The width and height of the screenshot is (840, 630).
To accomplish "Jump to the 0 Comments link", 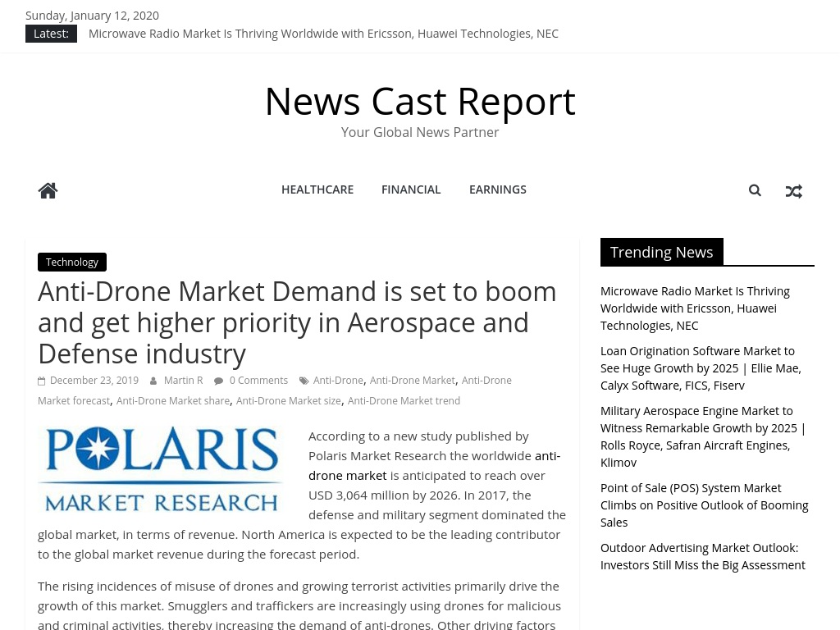I will [x=258, y=381].
